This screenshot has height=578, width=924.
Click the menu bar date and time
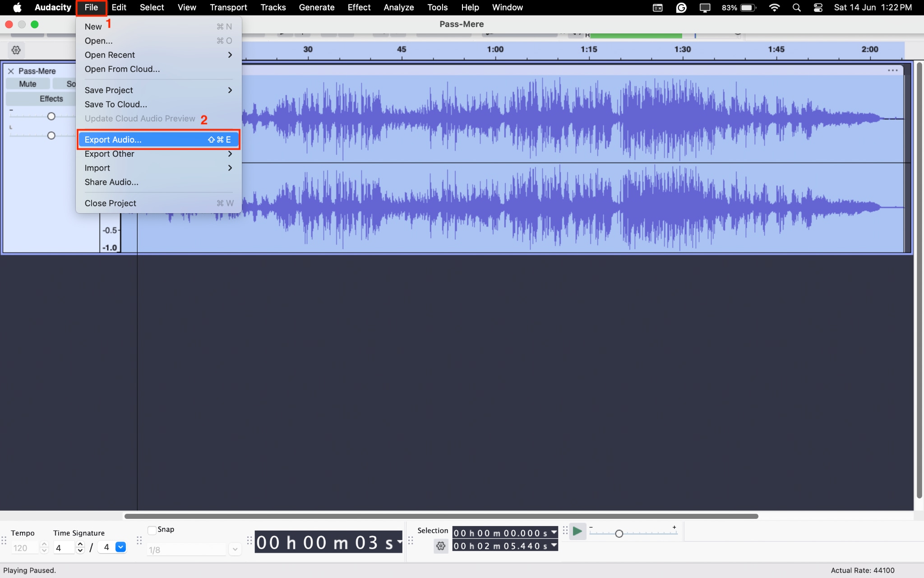pos(873,7)
